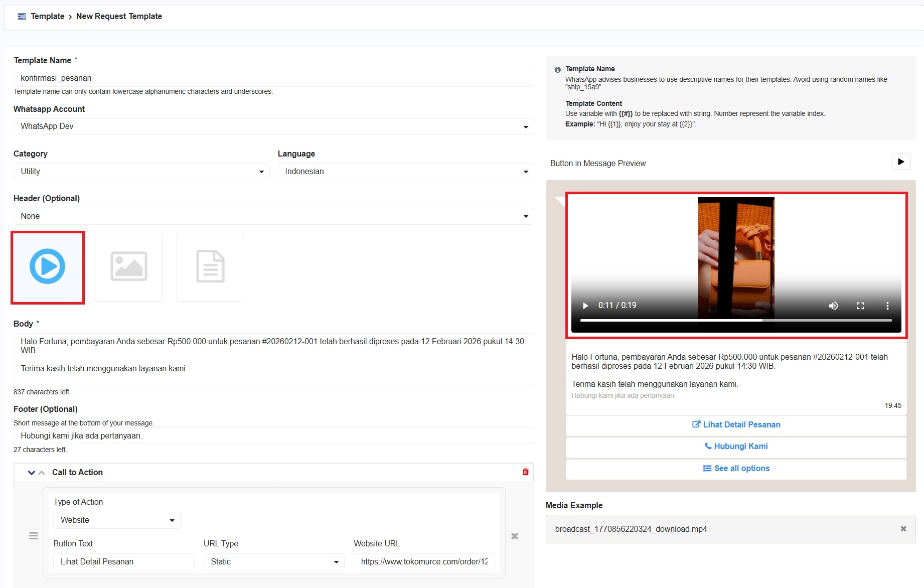924x588 pixels.
Task: Click the Lihat Detail Pesanan preview button
Action: (x=736, y=425)
